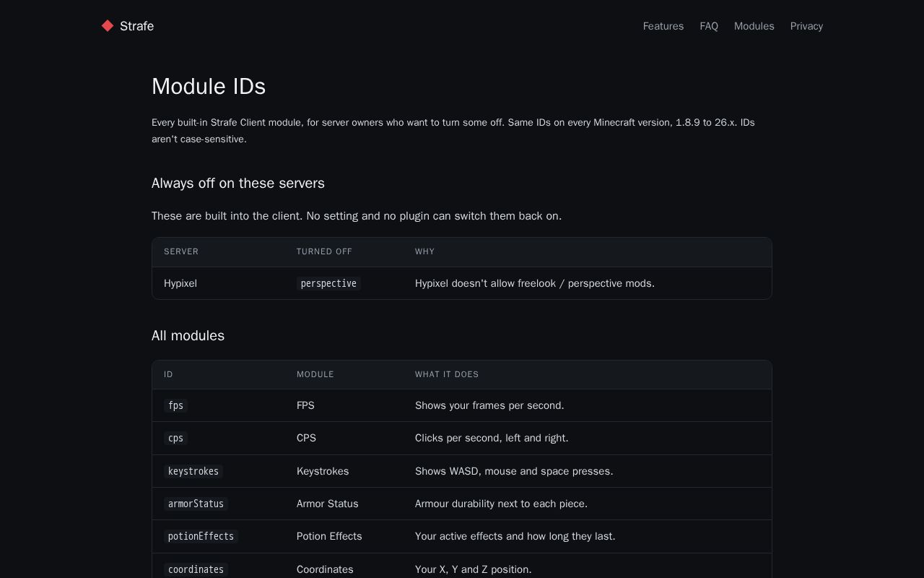Click the 'coordinates' ID code tag

(x=196, y=569)
